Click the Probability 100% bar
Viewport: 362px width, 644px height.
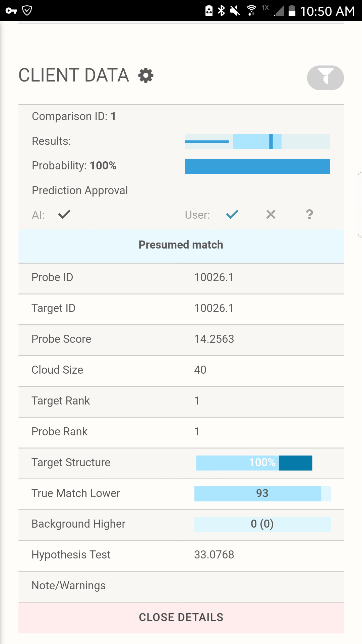tap(257, 166)
